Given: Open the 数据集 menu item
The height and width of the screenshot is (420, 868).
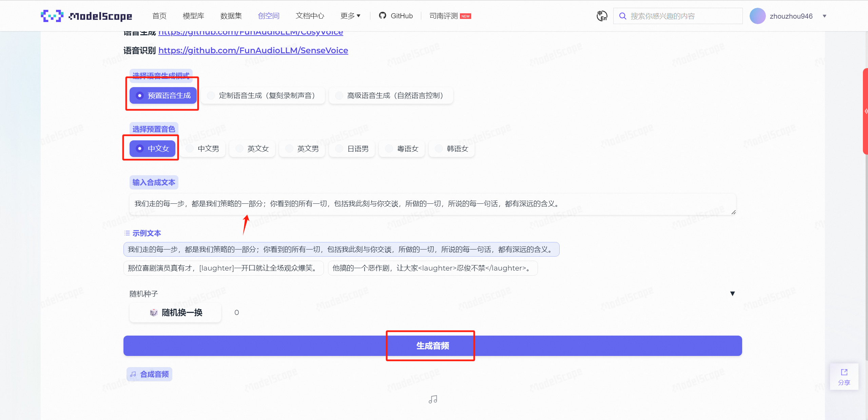Looking at the screenshot, I should click(x=231, y=16).
